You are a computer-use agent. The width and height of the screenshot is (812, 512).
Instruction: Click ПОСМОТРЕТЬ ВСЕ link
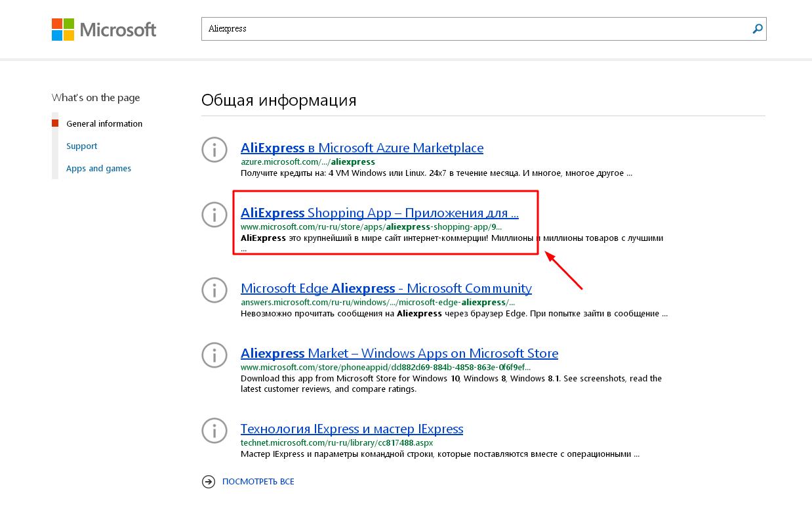258,482
